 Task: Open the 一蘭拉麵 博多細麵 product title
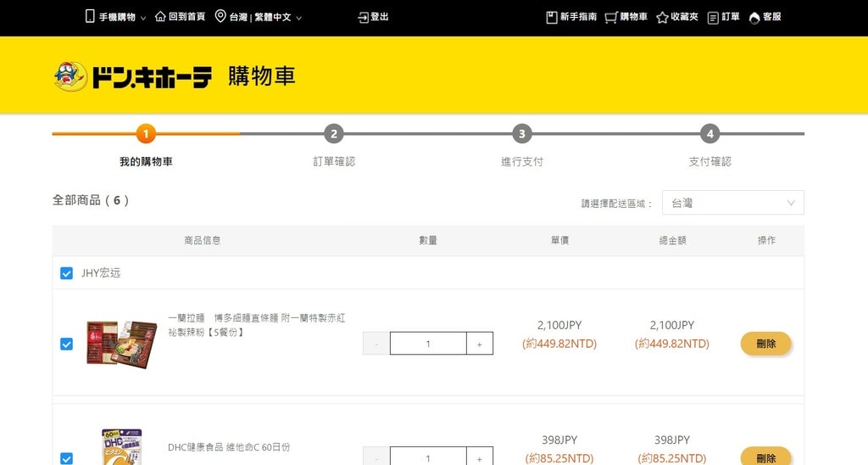click(256, 325)
